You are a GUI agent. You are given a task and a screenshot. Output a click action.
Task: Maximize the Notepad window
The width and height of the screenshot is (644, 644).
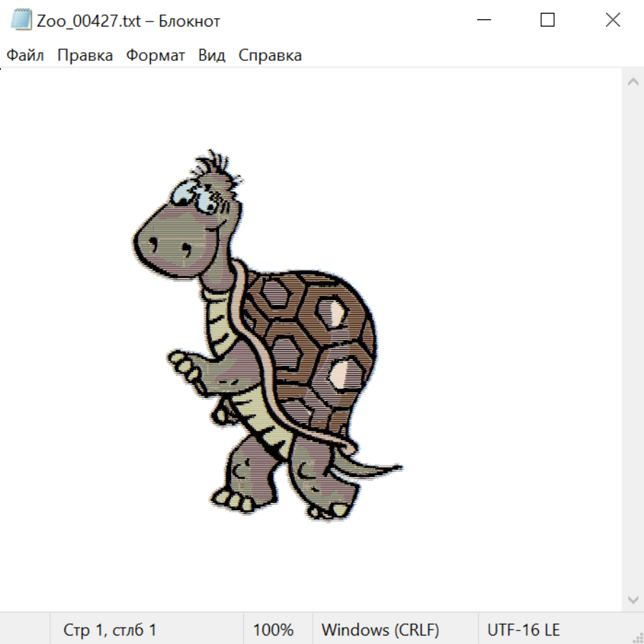[x=547, y=21]
